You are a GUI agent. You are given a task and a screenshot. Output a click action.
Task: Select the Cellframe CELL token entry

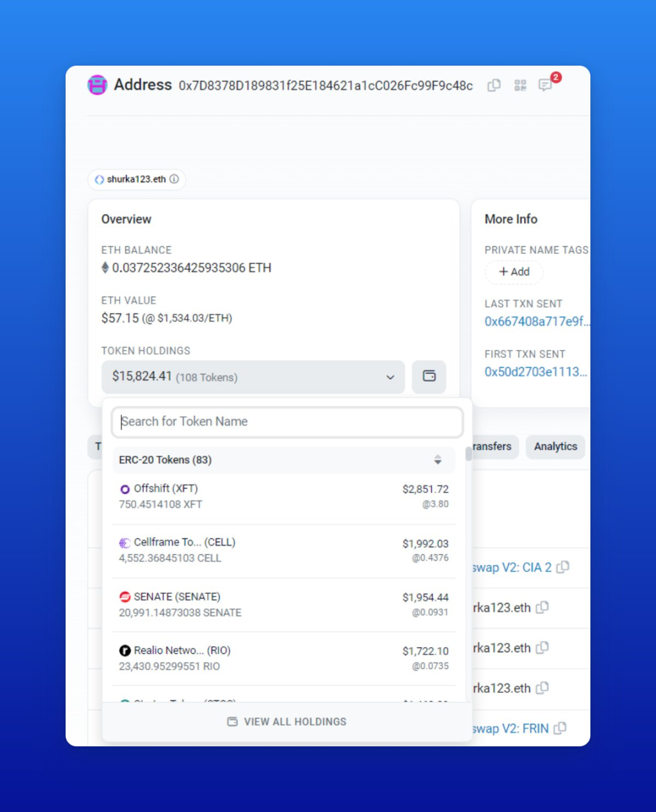[x=284, y=550]
